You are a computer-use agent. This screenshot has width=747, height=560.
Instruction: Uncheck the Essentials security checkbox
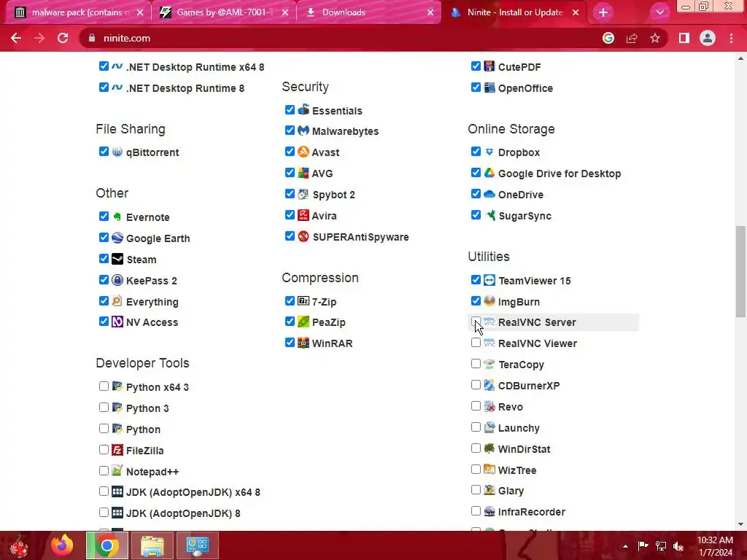pos(290,110)
